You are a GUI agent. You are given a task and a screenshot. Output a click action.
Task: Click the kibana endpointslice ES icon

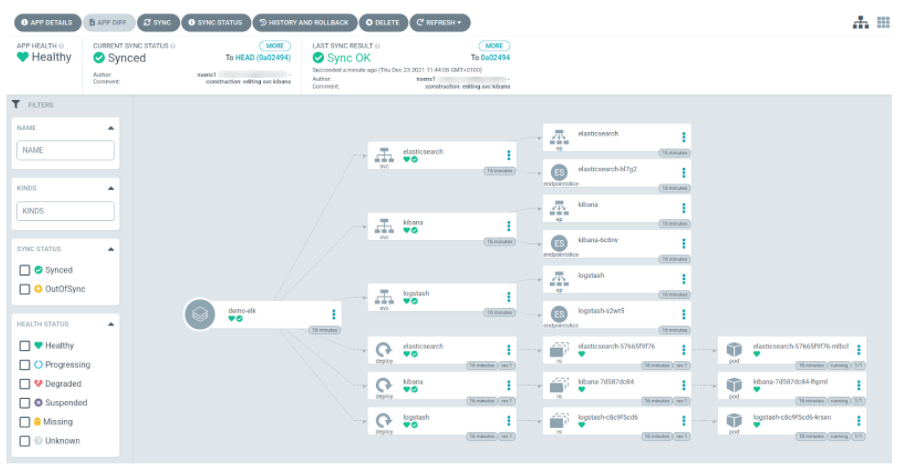[559, 242]
